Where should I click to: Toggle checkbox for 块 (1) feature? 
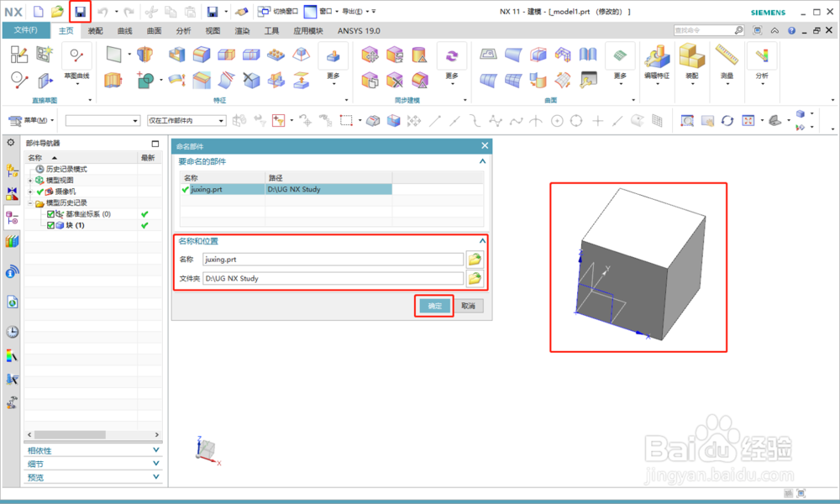(x=50, y=225)
